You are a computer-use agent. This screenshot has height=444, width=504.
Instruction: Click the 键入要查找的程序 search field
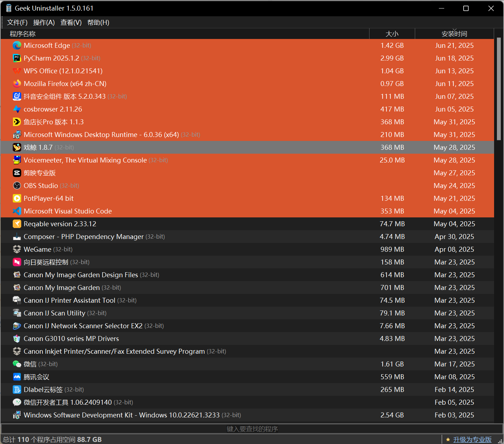point(252,429)
